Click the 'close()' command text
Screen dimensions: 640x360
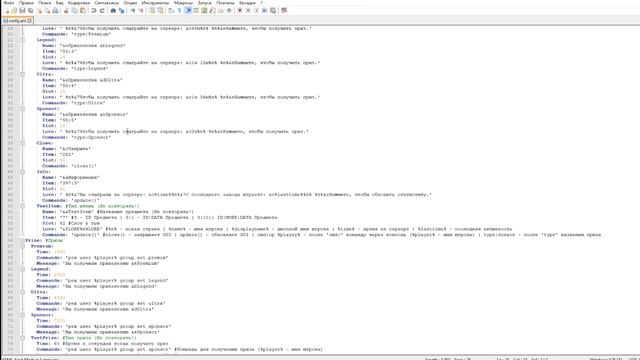coord(84,166)
